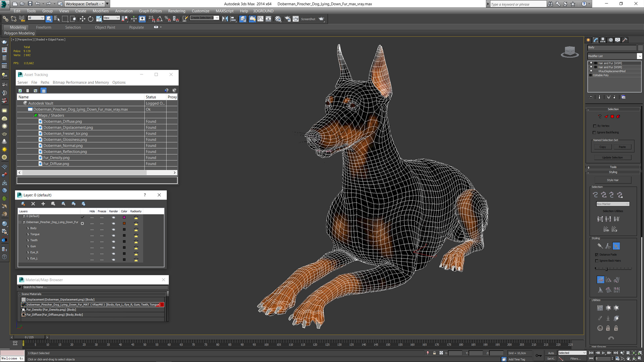Open the Modifiers menu

[x=101, y=11]
